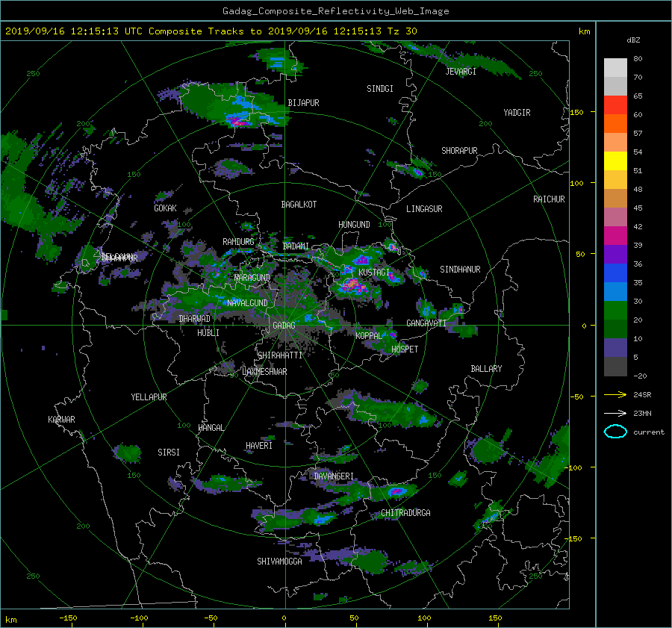
Task: Click the DHARWAD city label
Action: coord(195,319)
